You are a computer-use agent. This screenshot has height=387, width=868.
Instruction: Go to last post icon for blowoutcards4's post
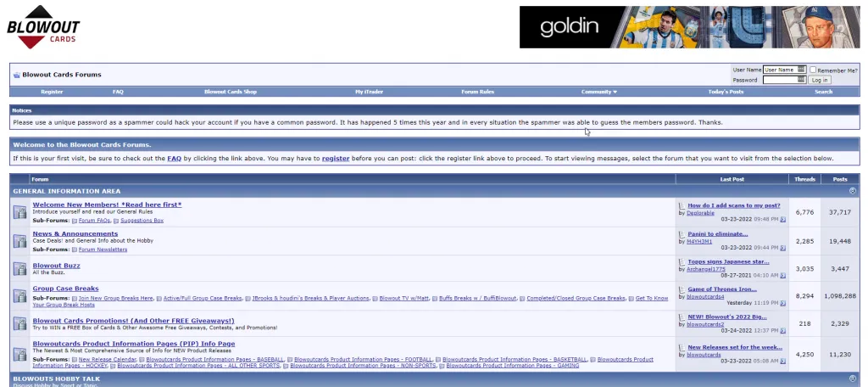tap(782, 303)
